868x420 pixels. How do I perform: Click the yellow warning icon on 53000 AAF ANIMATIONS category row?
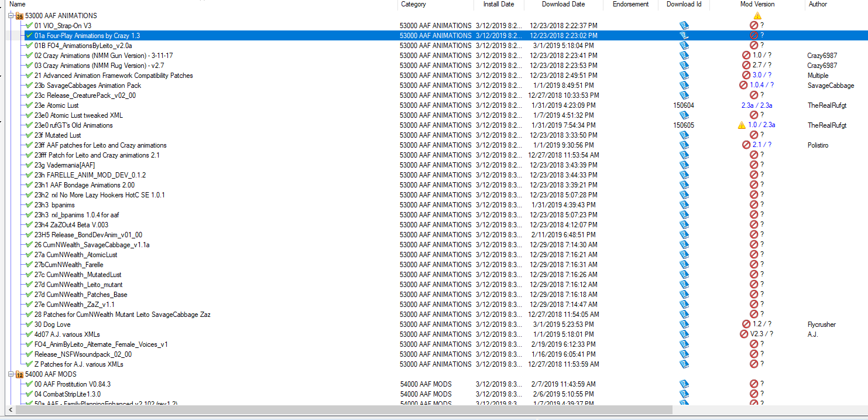point(757,16)
